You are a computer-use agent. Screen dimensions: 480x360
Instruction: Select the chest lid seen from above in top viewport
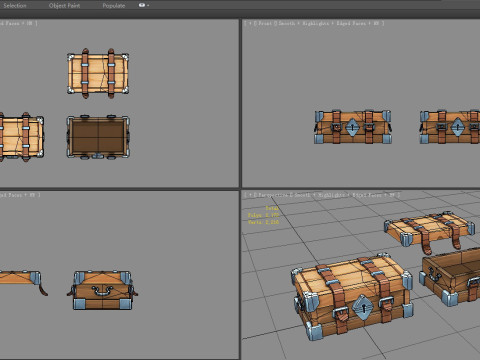(x=98, y=73)
